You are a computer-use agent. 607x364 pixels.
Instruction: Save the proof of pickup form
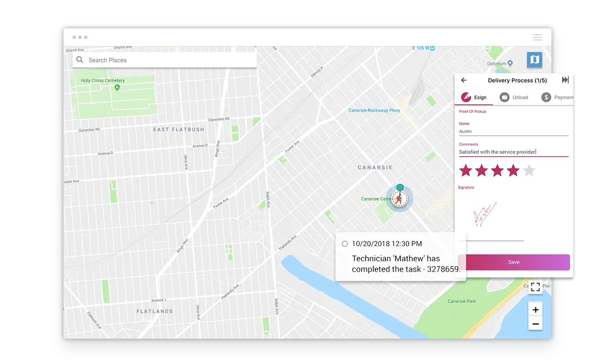(514, 262)
